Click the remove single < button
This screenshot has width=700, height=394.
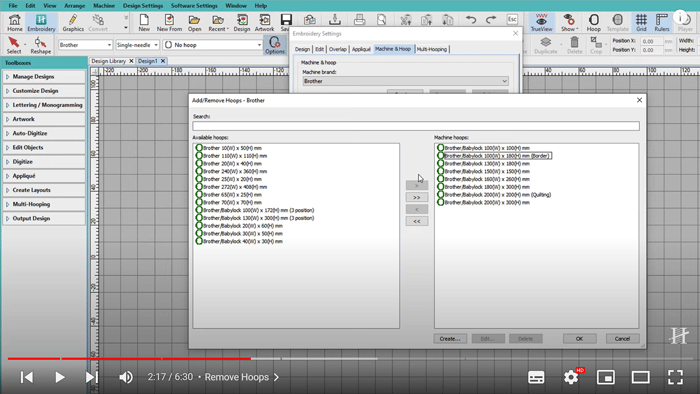pos(417,209)
